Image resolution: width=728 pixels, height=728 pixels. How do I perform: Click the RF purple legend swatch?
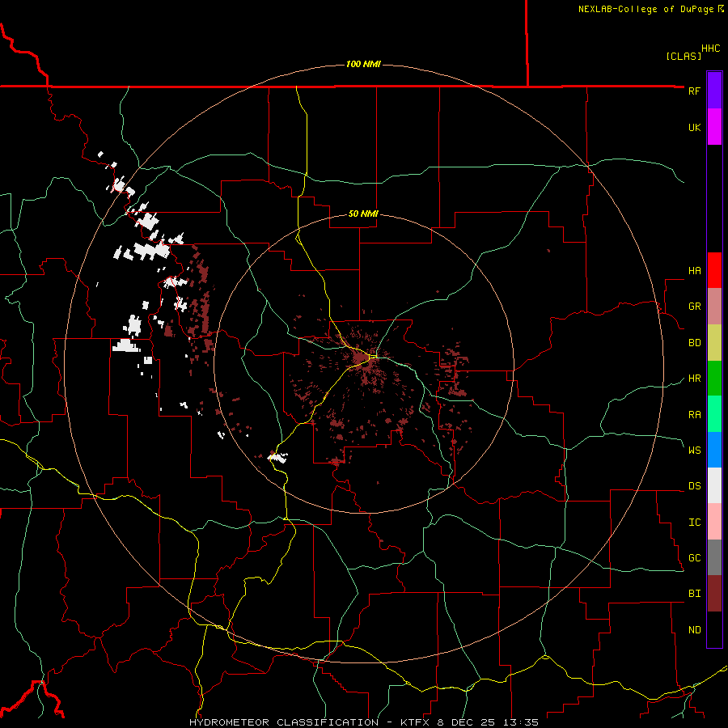point(714,91)
